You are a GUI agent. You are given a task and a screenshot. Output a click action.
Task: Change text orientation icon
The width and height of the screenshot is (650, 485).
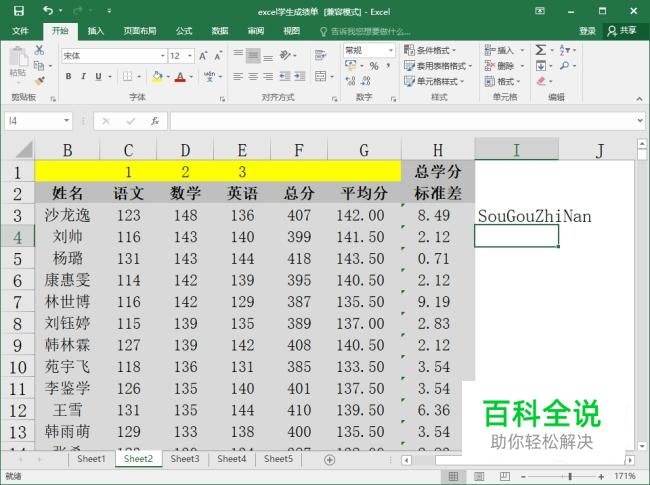click(285, 55)
